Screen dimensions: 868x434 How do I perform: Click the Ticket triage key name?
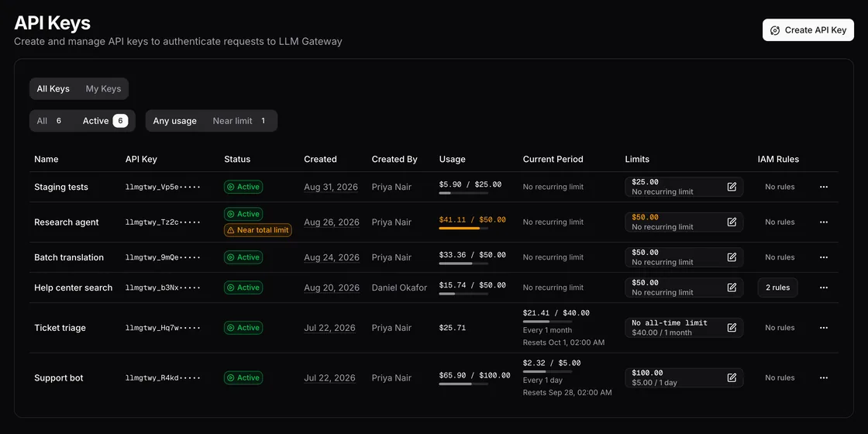[60, 328]
